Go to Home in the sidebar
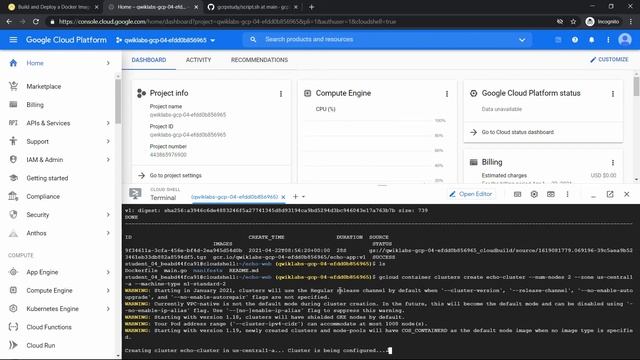The image size is (640, 360). click(x=35, y=63)
